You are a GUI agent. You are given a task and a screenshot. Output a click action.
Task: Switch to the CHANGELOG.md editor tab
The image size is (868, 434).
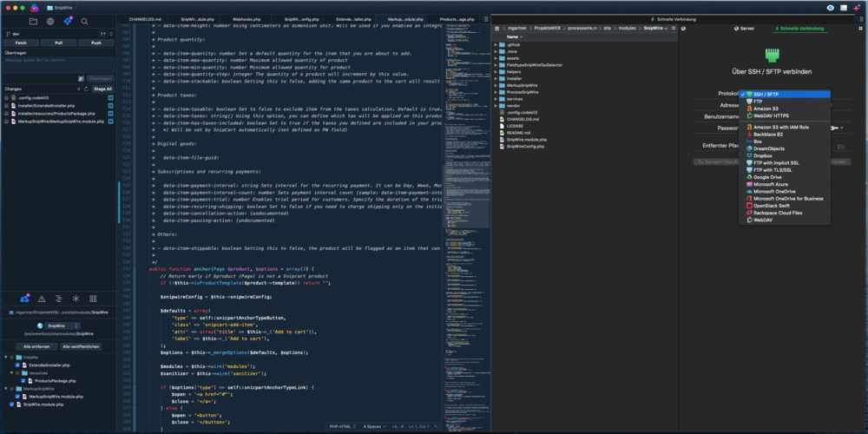pos(145,17)
